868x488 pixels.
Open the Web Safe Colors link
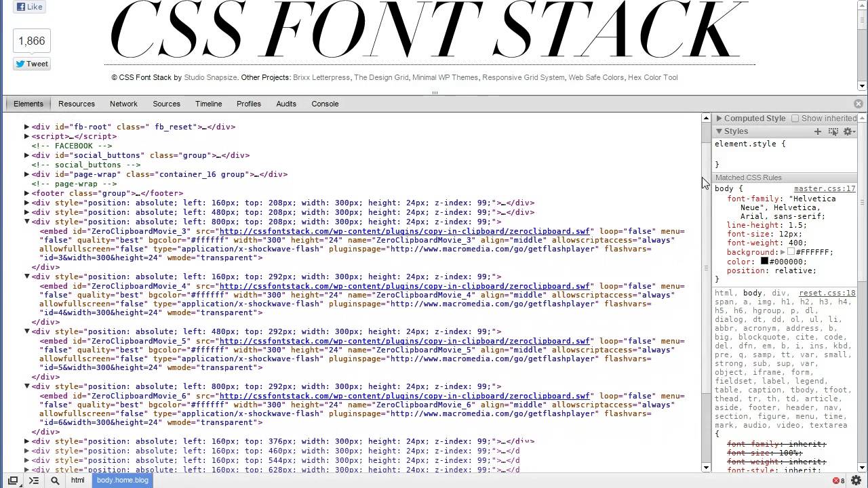click(596, 77)
